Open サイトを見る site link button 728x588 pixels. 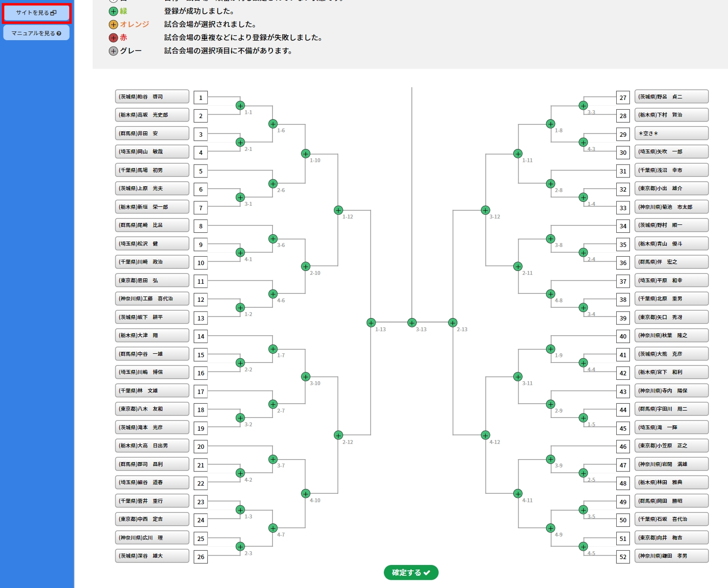click(36, 13)
